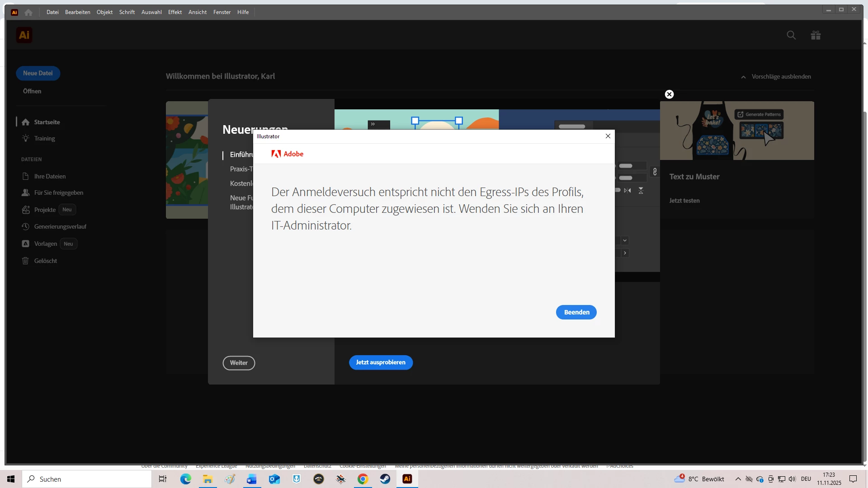Open Projekte in the sidebar
868x488 pixels.
tap(45, 210)
